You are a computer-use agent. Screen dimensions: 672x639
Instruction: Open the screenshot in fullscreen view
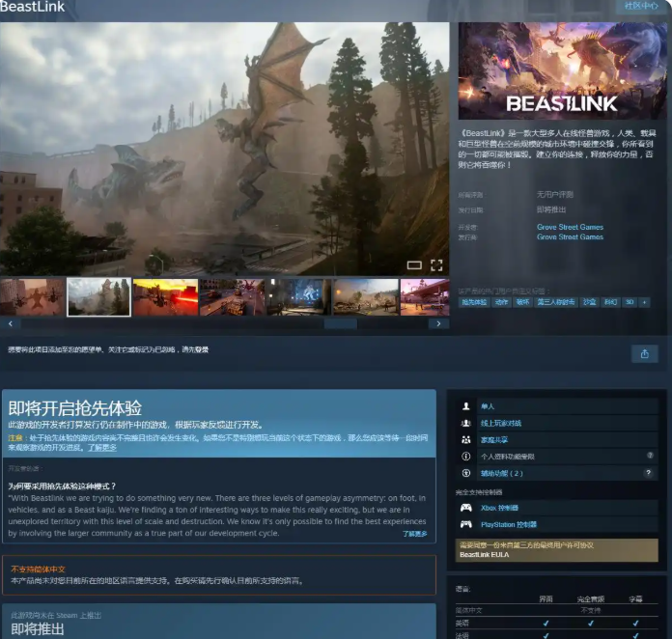pos(436,265)
